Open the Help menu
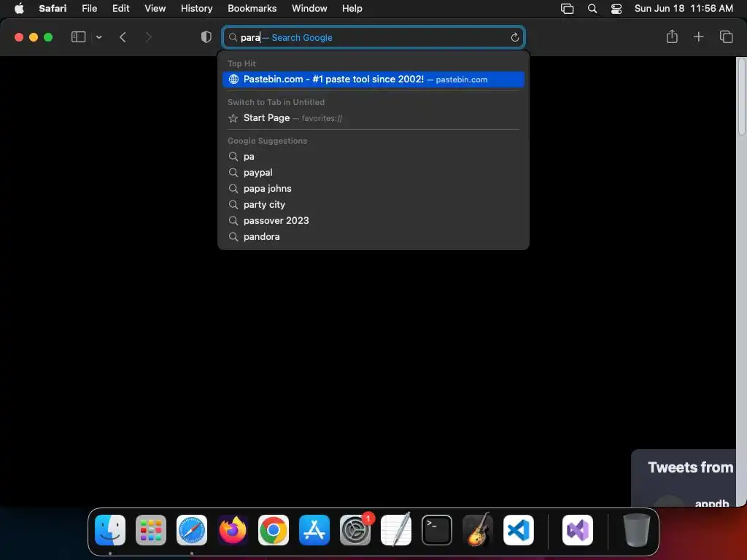The image size is (747, 560). point(352,9)
